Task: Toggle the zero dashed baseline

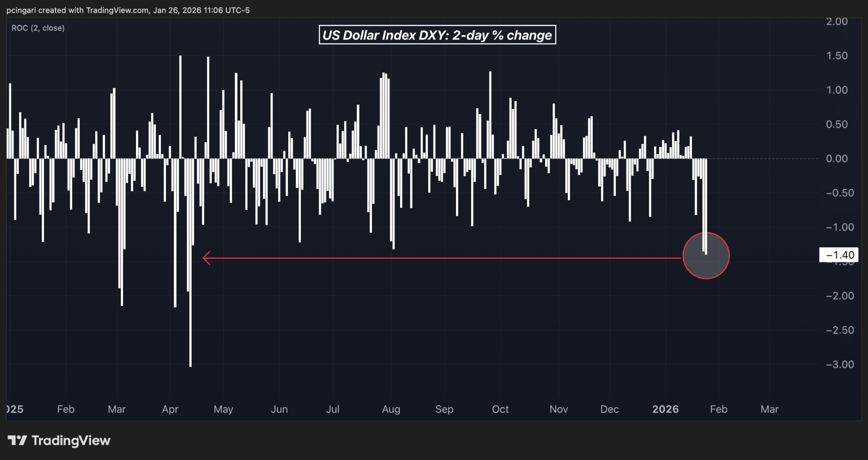Action: pyautogui.click(x=763, y=158)
